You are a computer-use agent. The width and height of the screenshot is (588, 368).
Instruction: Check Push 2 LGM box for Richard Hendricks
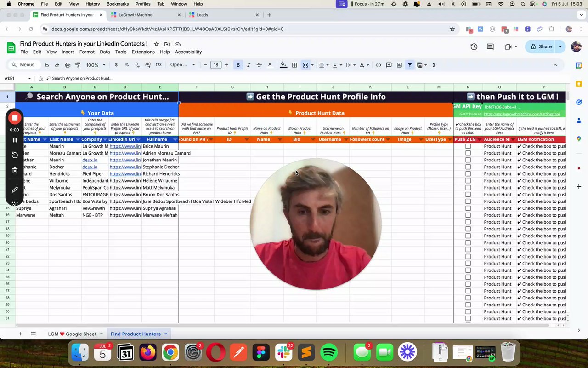point(468,174)
